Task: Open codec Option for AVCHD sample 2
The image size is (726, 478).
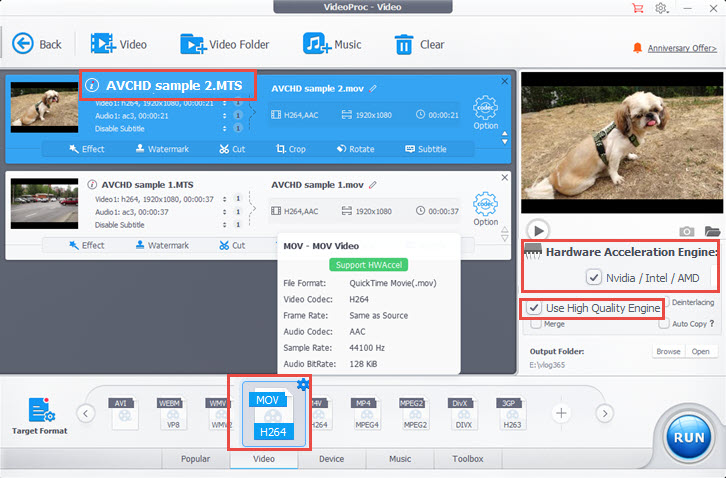Action: coord(485,113)
